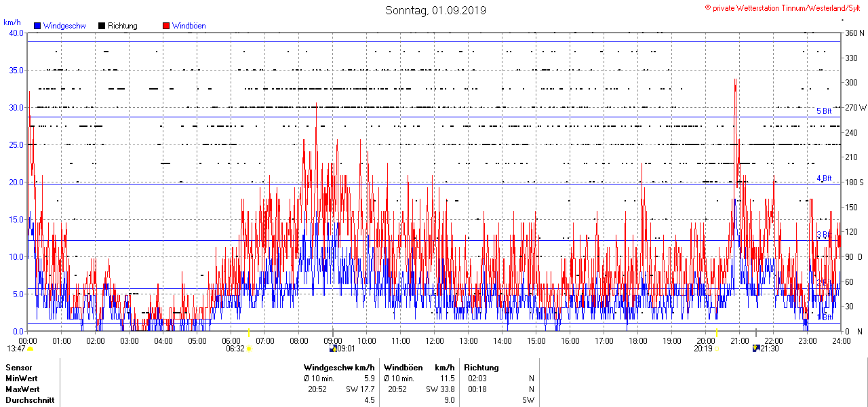This screenshot has width=868, height=407.
Task: Click the MinWert wind speed value 5.9
Action: click(x=370, y=379)
